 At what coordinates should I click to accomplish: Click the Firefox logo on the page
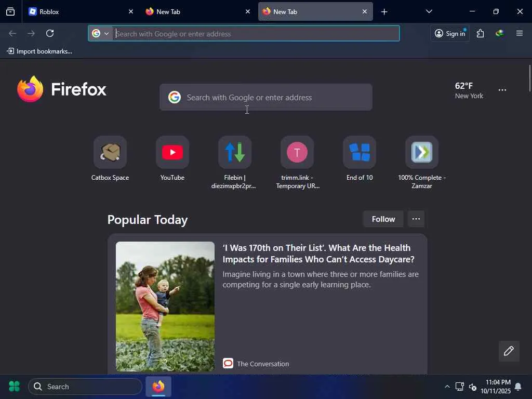click(62, 89)
